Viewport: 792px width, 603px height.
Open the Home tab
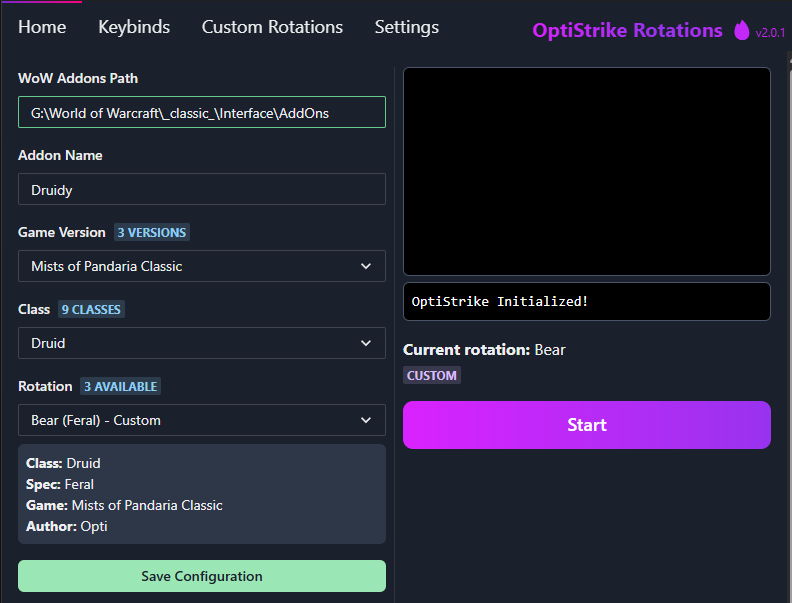pyautogui.click(x=42, y=27)
